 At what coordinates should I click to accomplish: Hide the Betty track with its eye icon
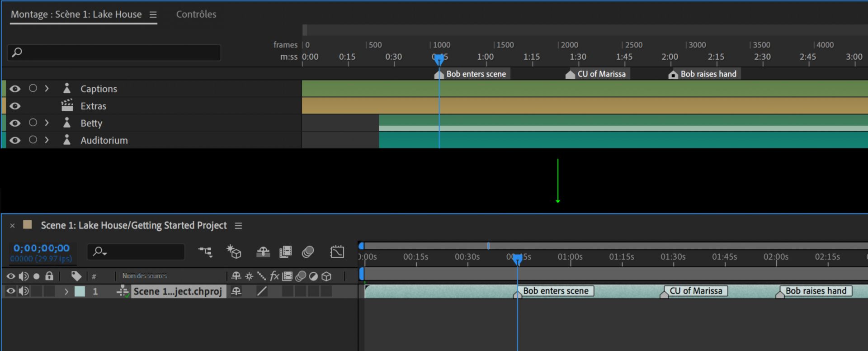15,123
